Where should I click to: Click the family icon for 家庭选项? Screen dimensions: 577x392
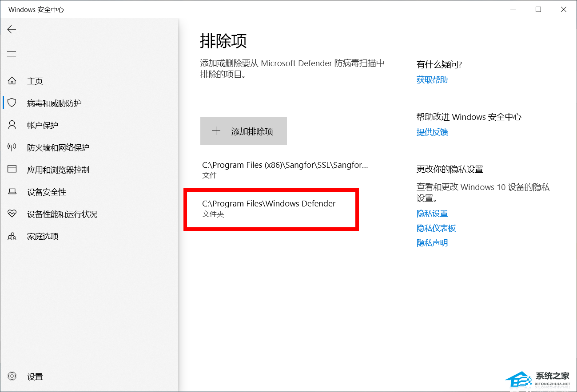pos(12,236)
